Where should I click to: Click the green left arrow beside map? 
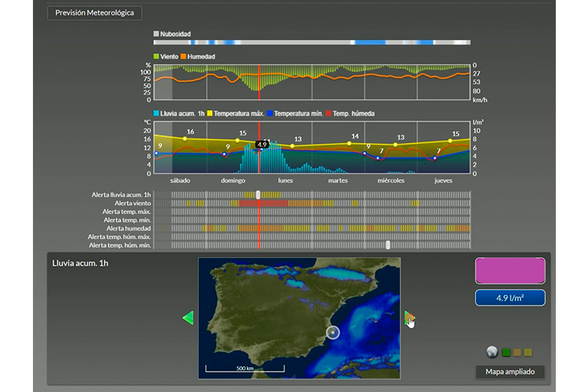click(x=187, y=318)
